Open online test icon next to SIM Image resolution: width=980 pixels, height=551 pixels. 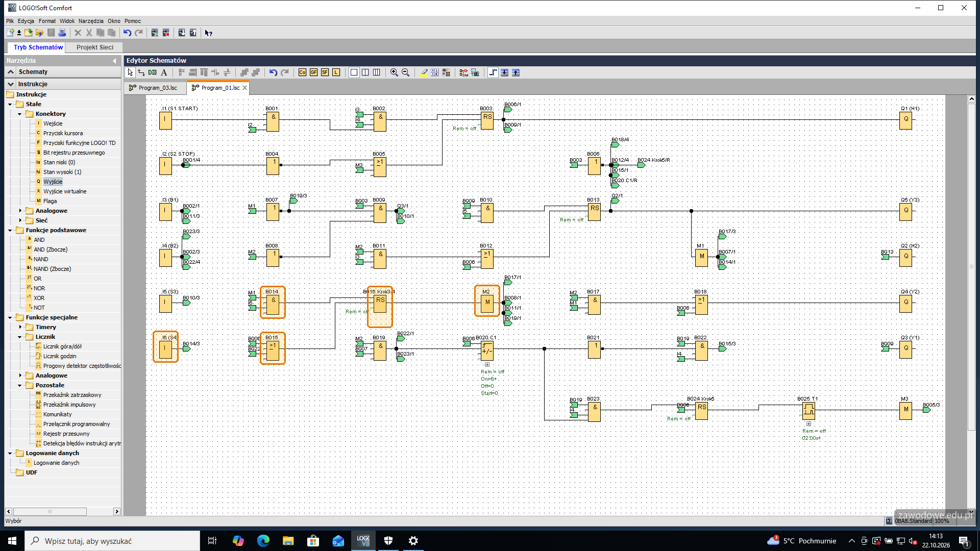(475, 72)
